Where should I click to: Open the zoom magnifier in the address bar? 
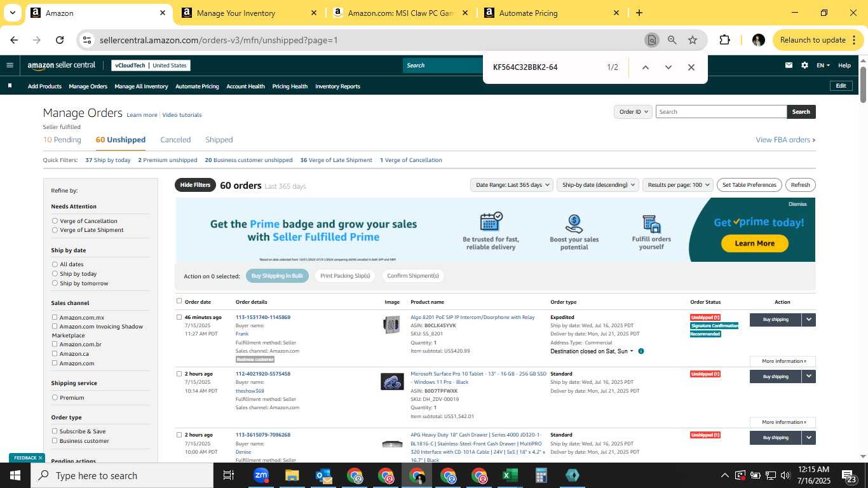pos(672,40)
